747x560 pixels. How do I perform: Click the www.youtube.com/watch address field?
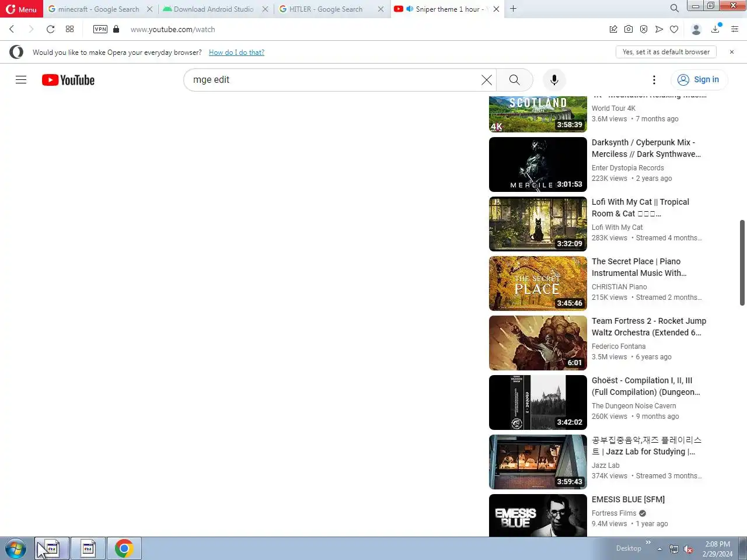point(173,29)
